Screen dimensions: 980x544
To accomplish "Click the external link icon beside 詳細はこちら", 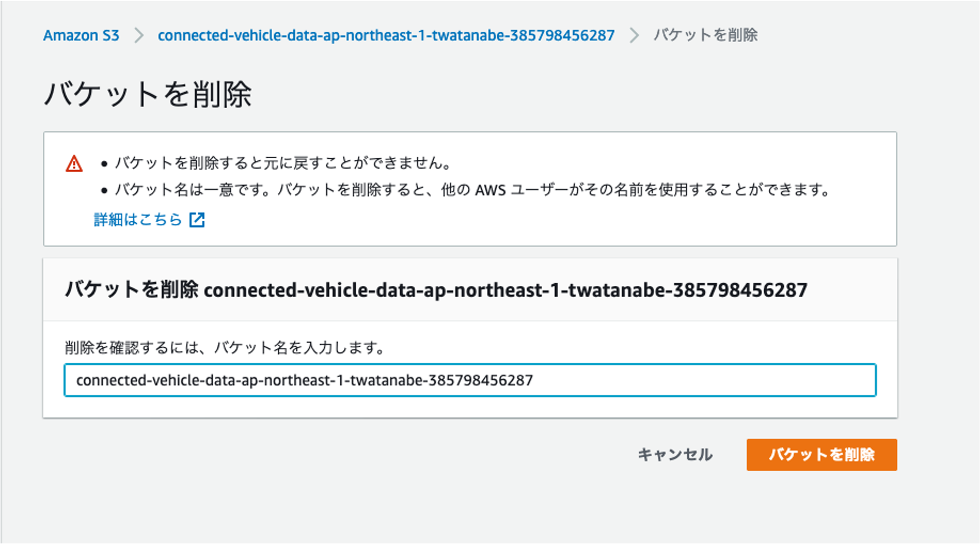I will [x=197, y=220].
